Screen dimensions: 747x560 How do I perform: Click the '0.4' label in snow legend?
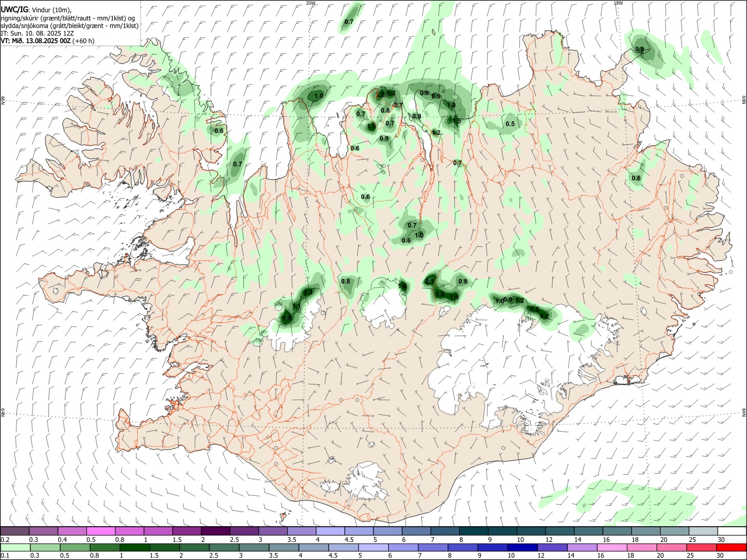click(62, 540)
